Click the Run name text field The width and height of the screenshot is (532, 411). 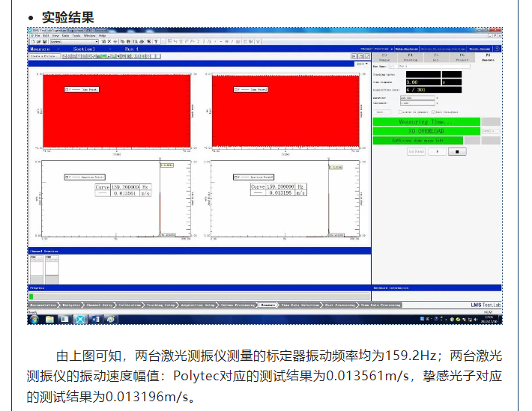435,67
